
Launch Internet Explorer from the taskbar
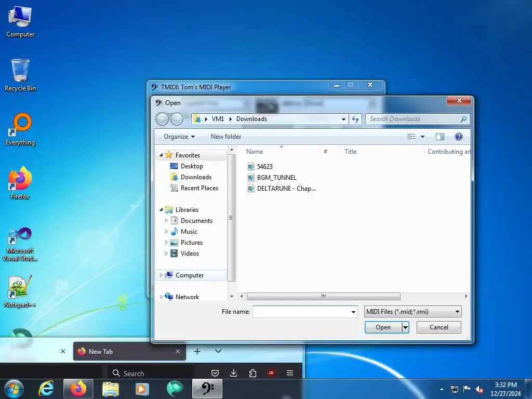click(x=46, y=389)
